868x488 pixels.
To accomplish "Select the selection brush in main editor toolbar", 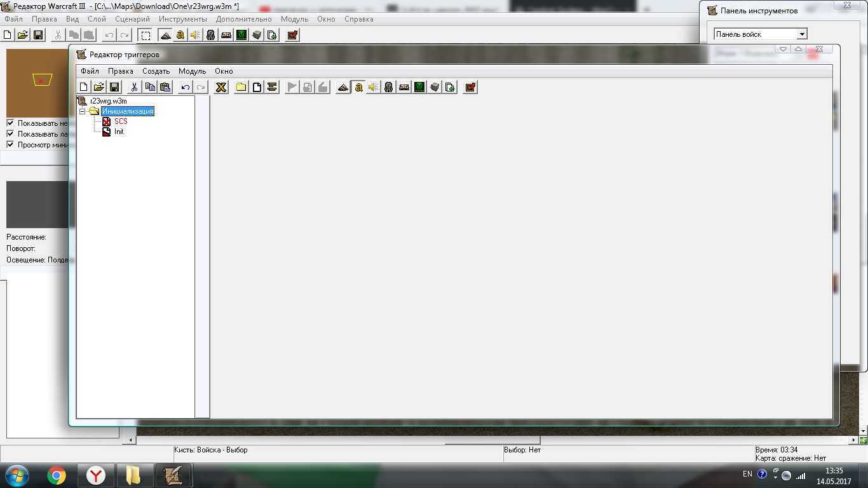I will coord(146,35).
